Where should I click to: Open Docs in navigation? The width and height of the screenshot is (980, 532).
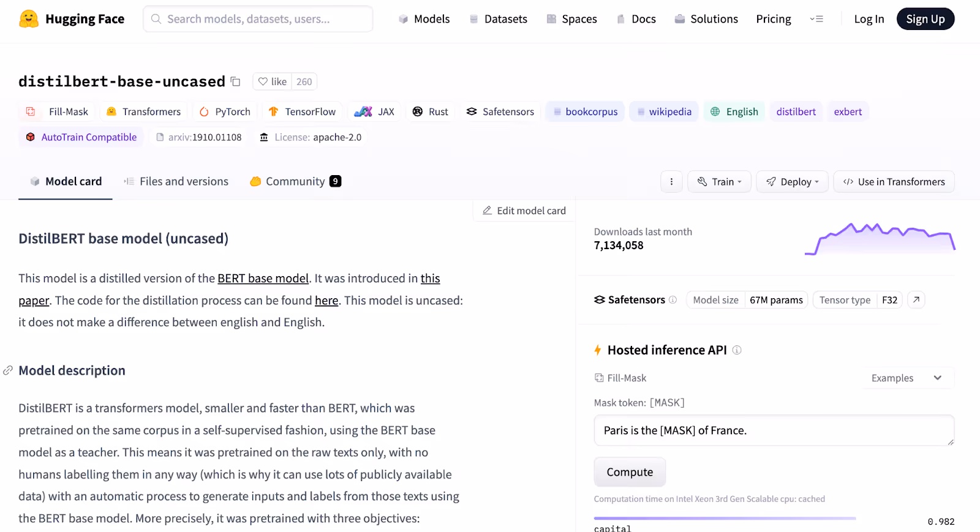point(636,19)
